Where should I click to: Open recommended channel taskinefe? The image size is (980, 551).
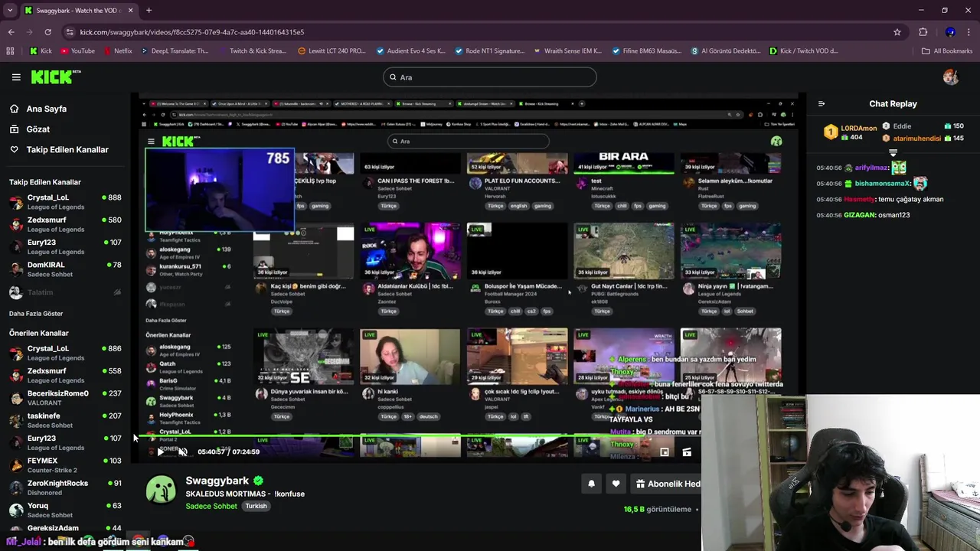click(x=65, y=420)
